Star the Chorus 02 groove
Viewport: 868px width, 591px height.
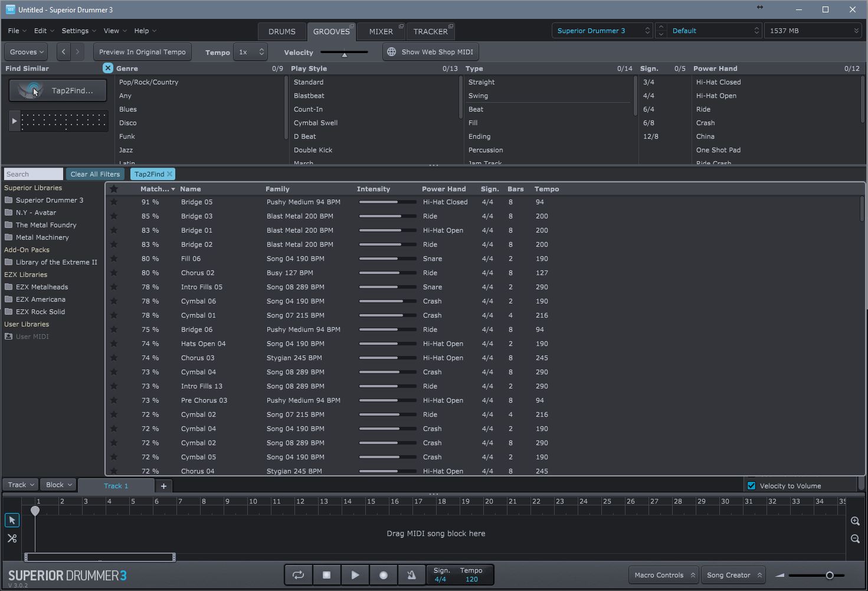tap(114, 273)
